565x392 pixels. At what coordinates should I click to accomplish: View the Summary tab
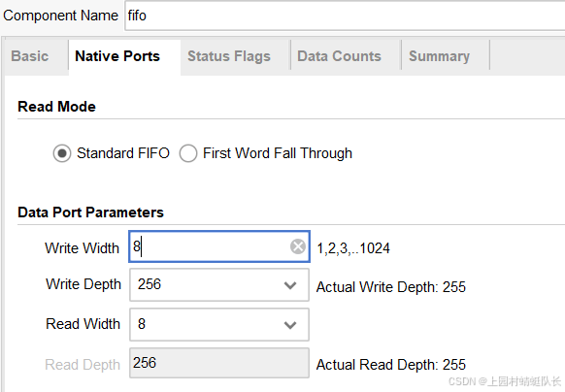tap(439, 56)
